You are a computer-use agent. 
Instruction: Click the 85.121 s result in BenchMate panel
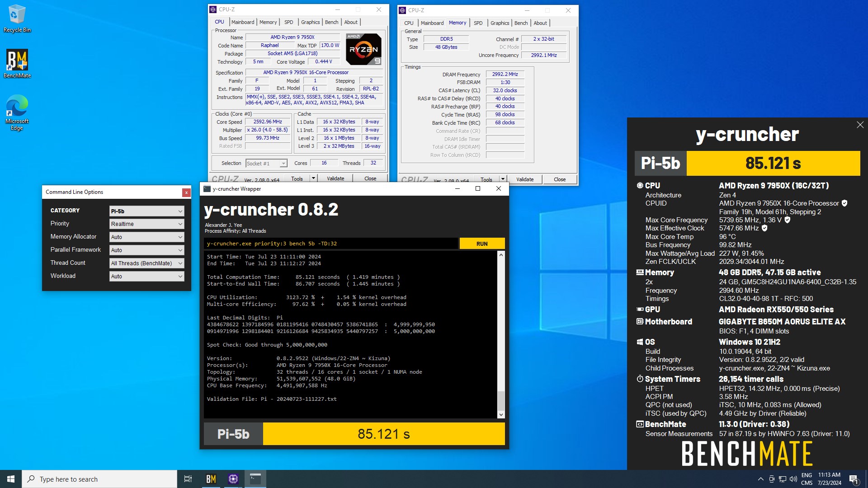coord(773,163)
